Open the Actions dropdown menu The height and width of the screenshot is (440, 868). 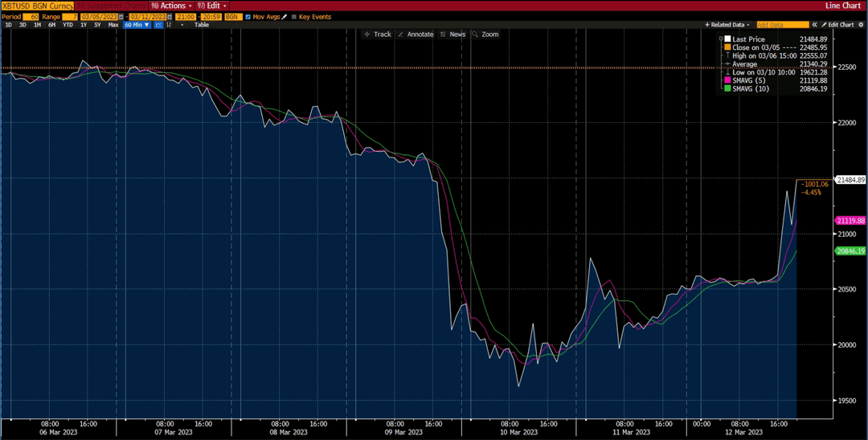(x=172, y=5)
